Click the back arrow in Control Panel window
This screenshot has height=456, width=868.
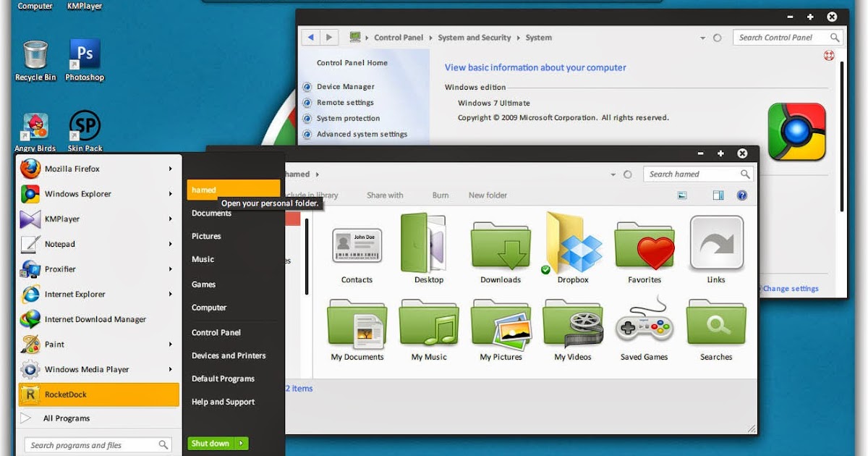pos(311,38)
